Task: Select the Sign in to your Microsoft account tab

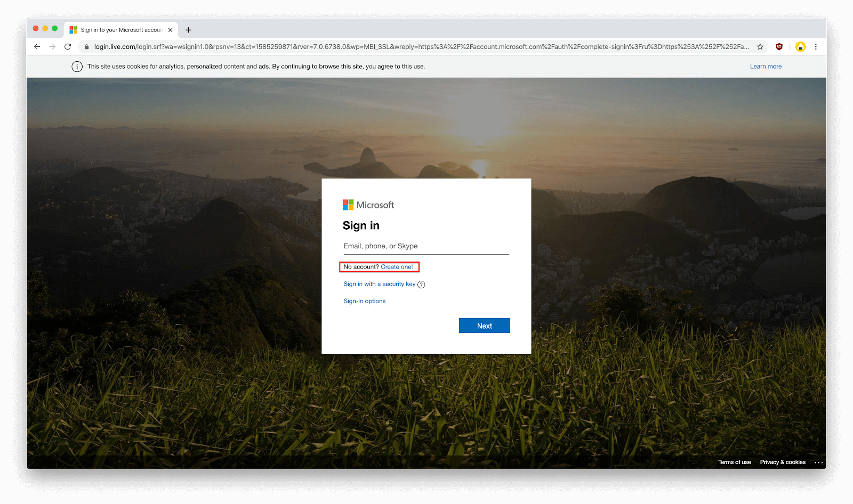Action: 121,30
